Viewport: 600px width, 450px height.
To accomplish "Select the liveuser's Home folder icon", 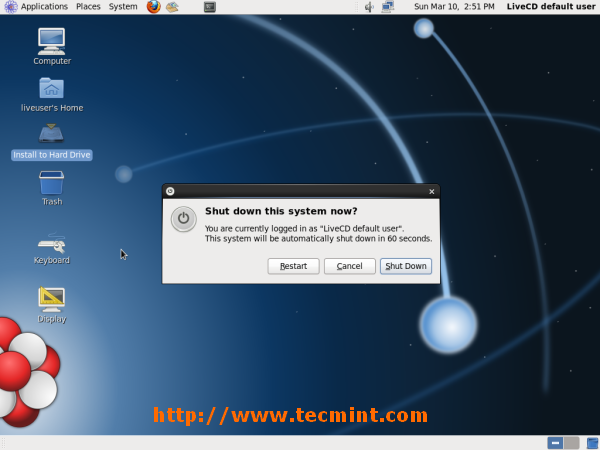I will (x=52, y=94).
